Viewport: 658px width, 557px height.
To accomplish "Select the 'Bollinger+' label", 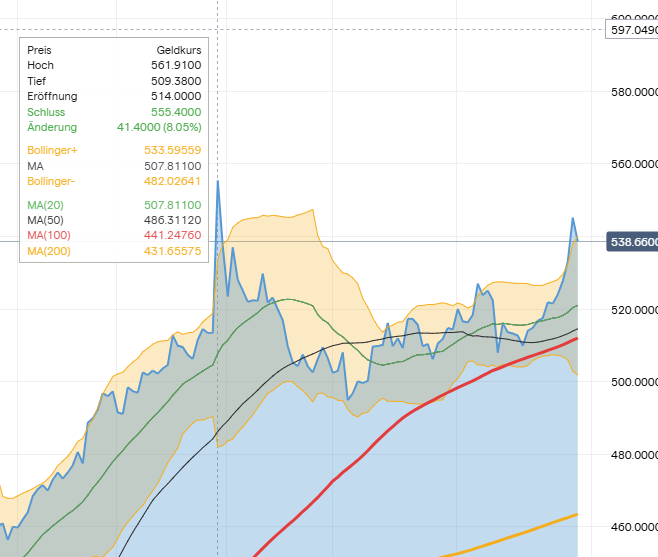I will click(52, 150).
